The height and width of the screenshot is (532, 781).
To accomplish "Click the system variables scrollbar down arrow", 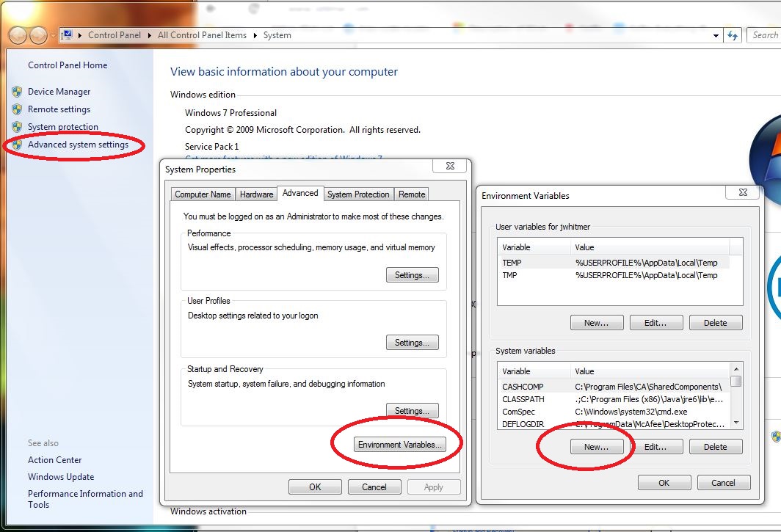I will point(736,423).
